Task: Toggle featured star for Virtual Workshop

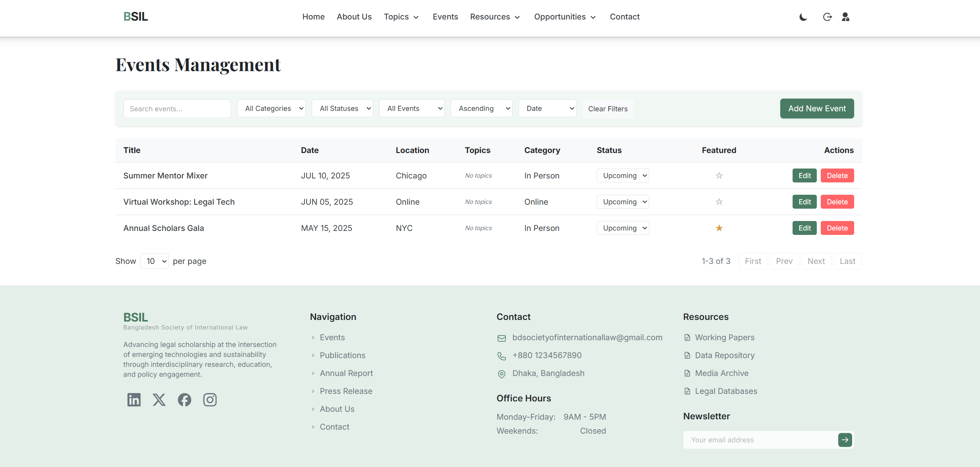Action: [x=719, y=202]
